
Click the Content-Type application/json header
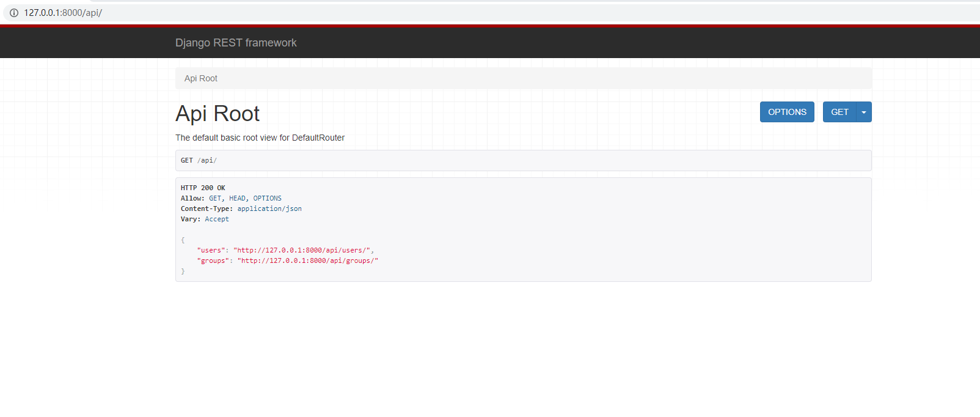(241, 208)
